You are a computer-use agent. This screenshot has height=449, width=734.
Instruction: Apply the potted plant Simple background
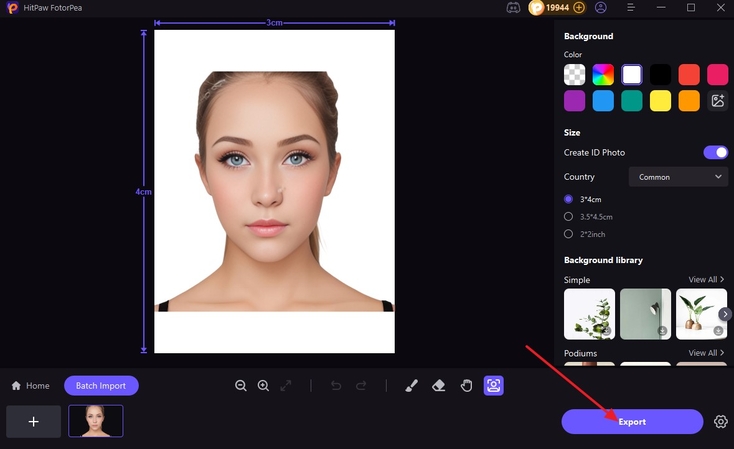[x=701, y=314]
